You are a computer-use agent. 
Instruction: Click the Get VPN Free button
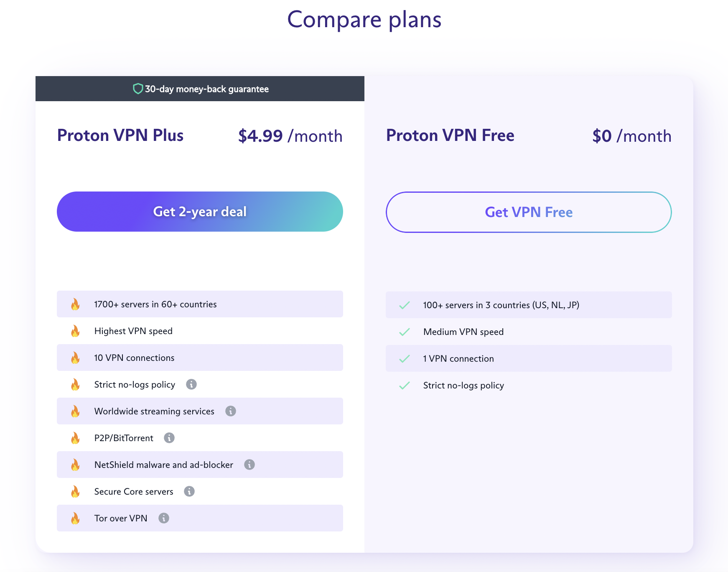pyautogui.click(x=529, y=212)
